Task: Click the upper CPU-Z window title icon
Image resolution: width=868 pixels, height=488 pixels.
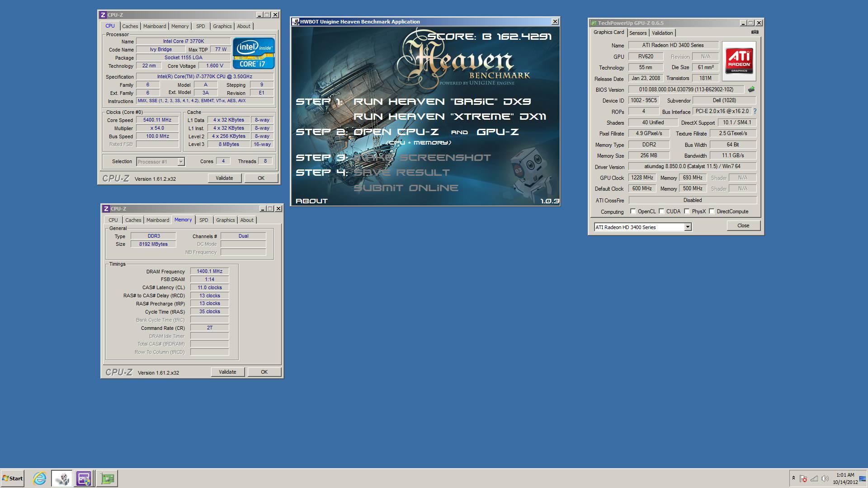Action: 103,15
